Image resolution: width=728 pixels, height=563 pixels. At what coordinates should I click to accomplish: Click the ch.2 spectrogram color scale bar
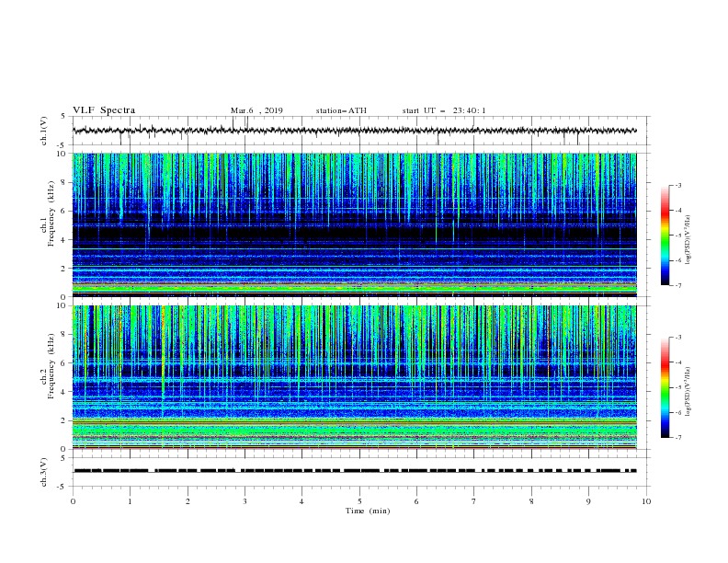pos(665,387)
